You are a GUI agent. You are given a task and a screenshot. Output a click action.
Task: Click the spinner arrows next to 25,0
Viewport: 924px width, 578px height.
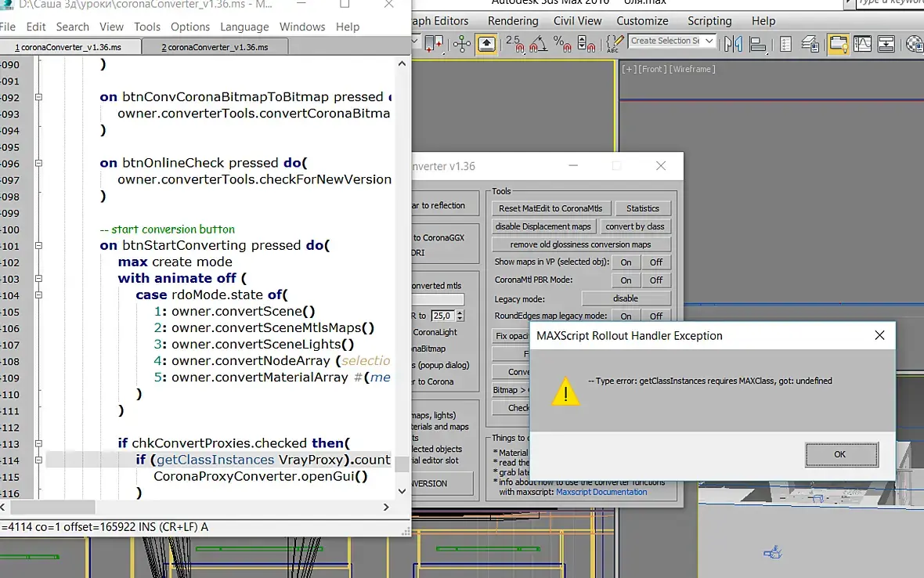coord(460,316)
